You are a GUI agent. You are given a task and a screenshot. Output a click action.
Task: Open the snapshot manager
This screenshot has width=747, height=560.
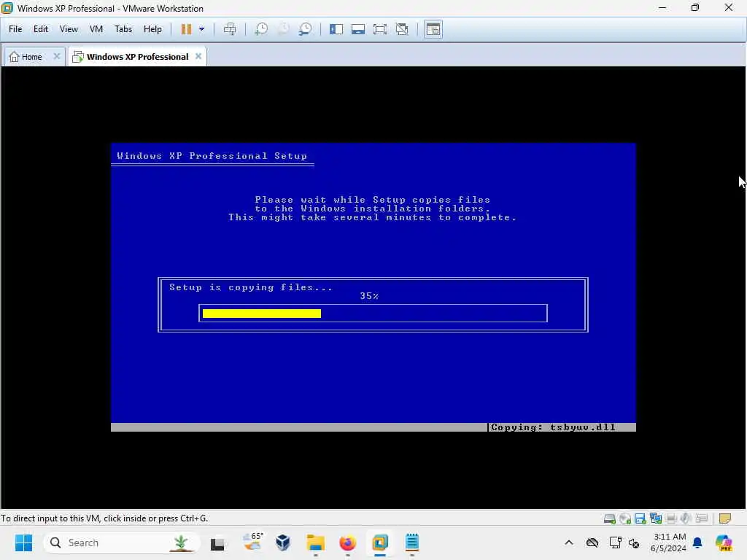click(x=306, y=29)
